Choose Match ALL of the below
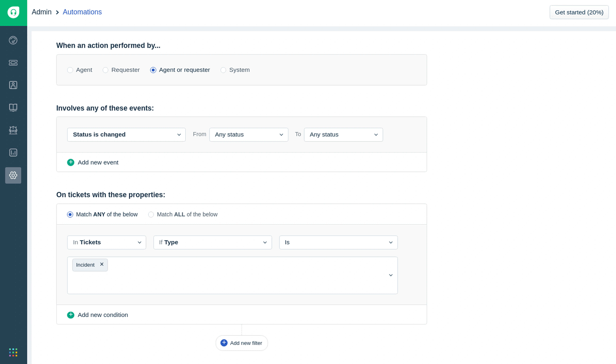 coord(151,215)
